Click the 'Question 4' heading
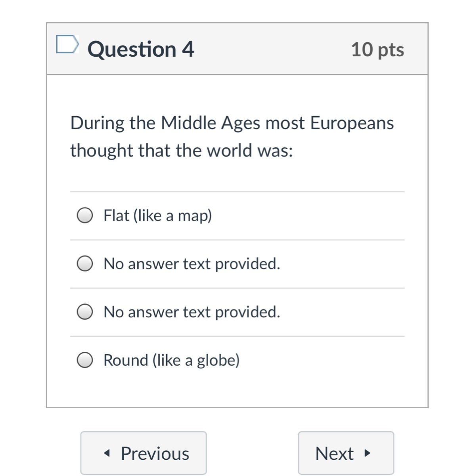475x476 pixels. pyautogui.click(x=141, y=49)
